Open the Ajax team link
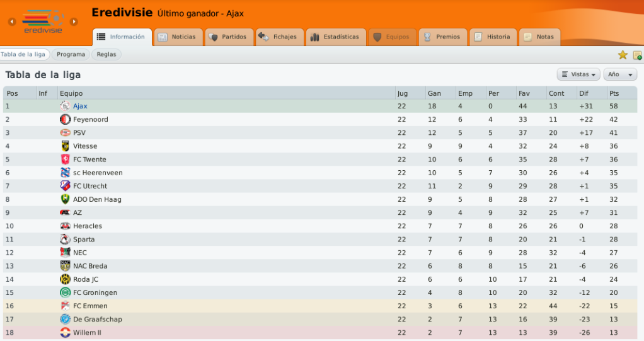This screenshot has height=341, width=644. click(x=80, y=106)
